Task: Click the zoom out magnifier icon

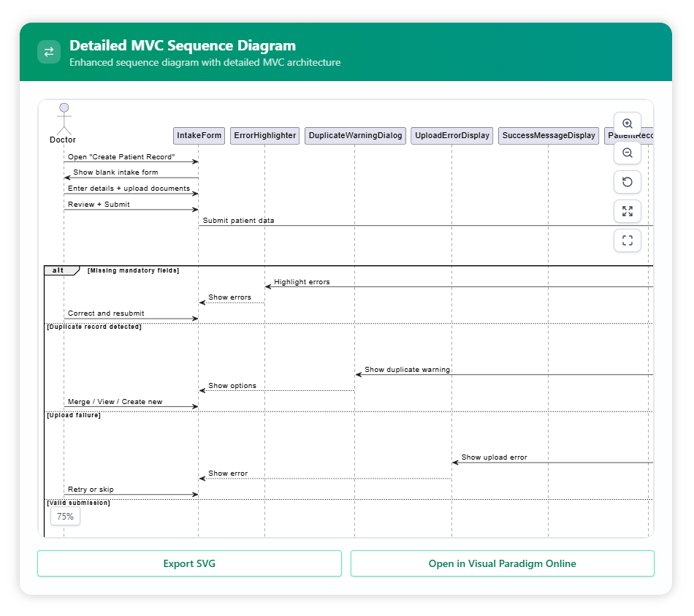Action: tap(627, 153)
